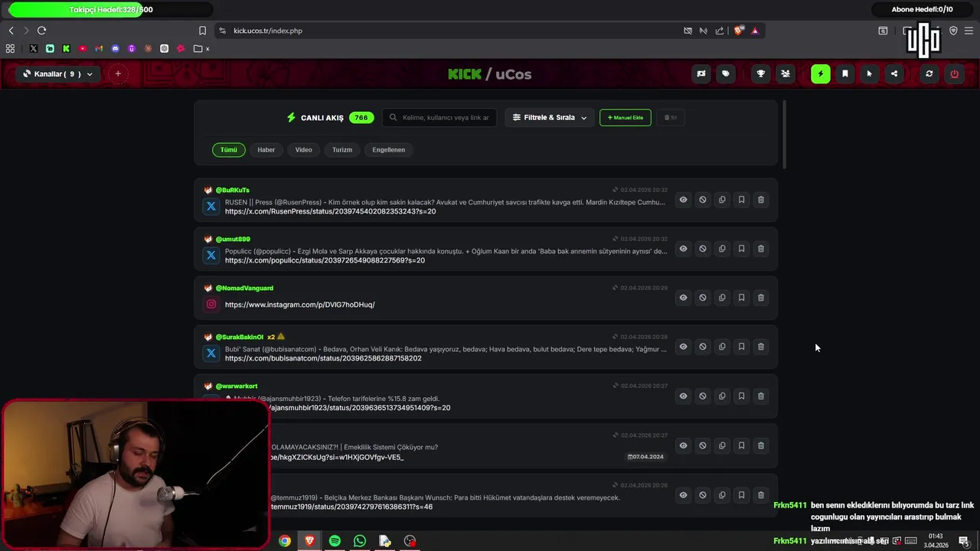980x551 pixels.
Task: Toggle eye visibility on @umut899 entry
Action: 683,249
